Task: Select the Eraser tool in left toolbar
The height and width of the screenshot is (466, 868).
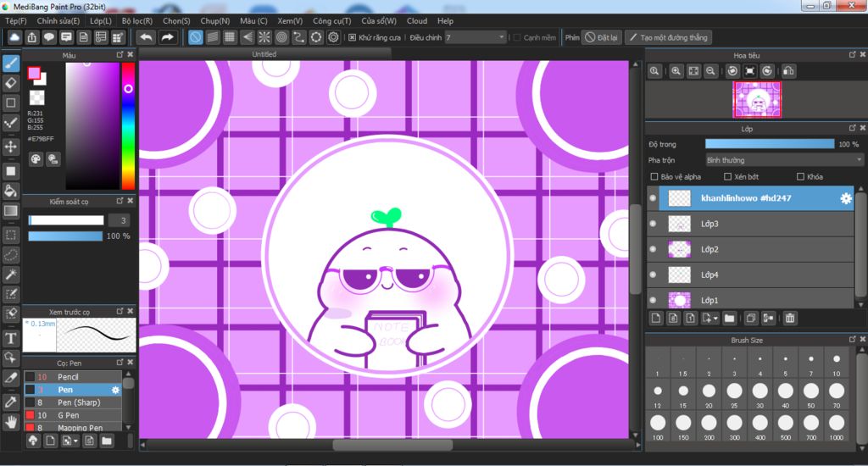Action: point(11,83)
